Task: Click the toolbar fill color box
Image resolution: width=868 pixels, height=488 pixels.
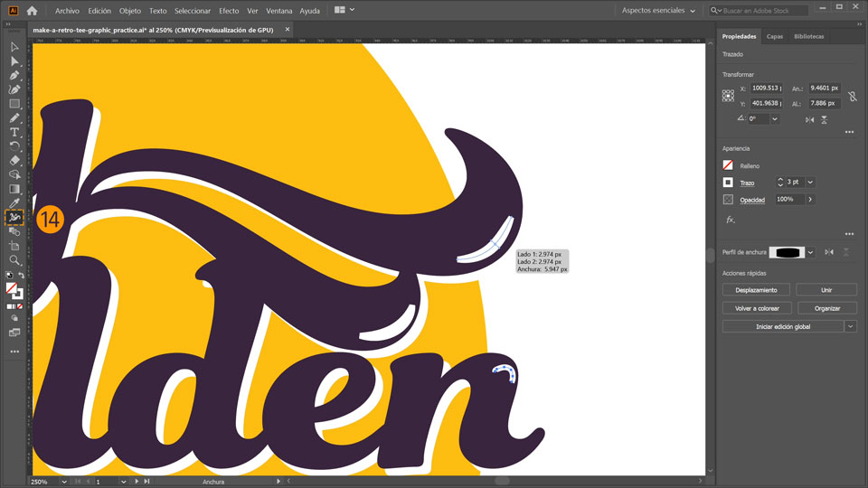Action: [11, 287]
